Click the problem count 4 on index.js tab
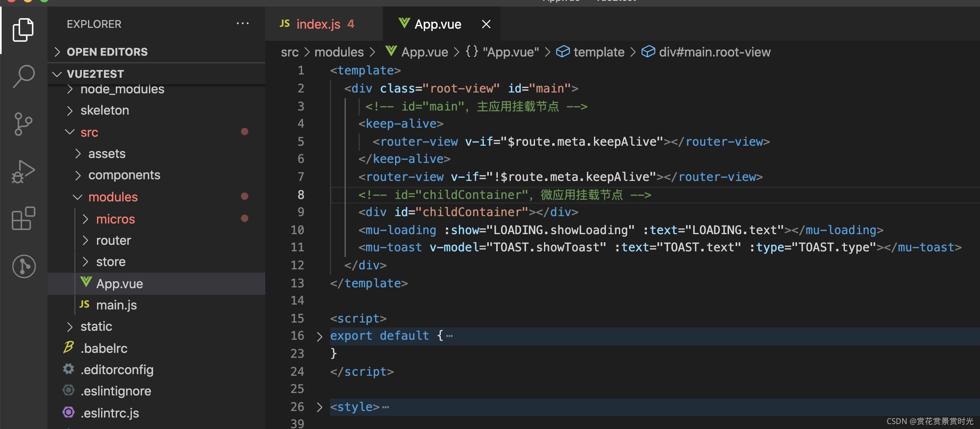Image resolution: width=980 pixels, height=429 pixels. (x=351, y=24)
